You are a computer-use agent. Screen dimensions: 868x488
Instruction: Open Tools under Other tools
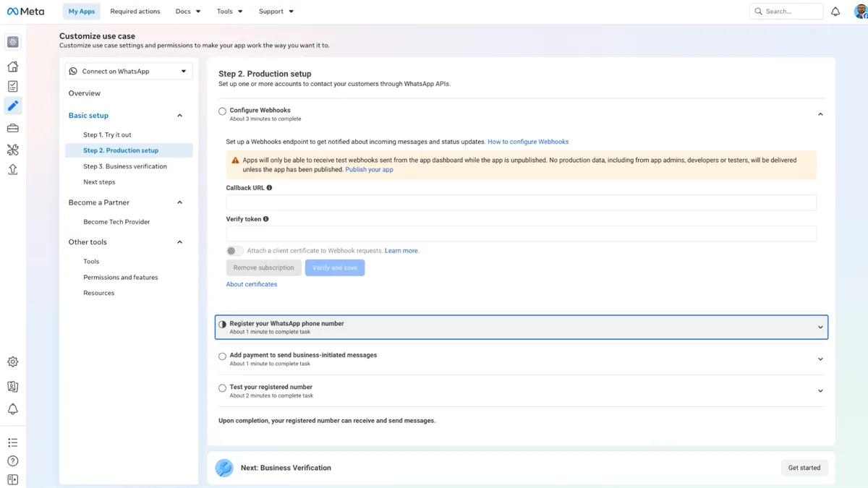pos(91,262)
